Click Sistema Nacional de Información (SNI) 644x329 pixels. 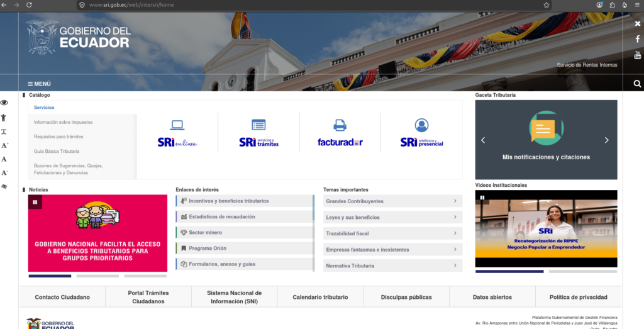[234, 297]
